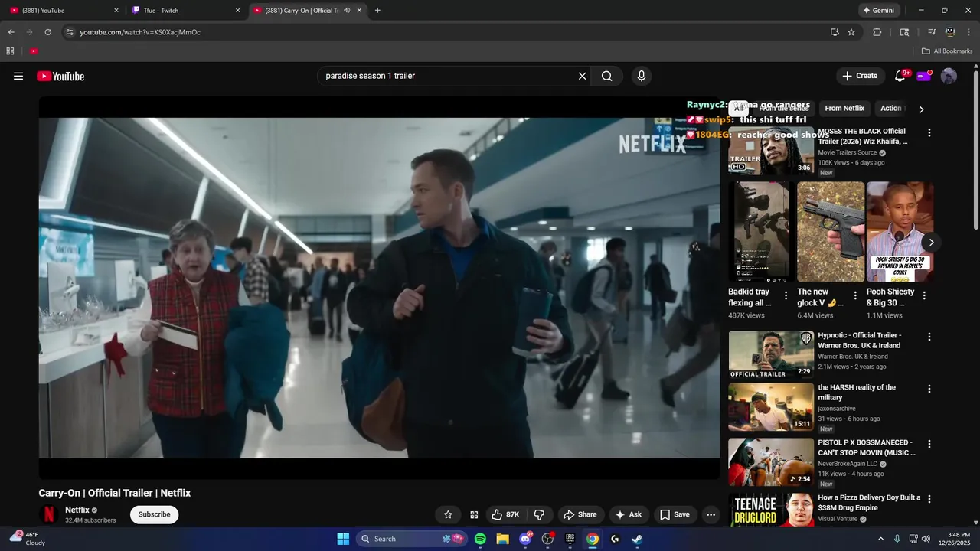980x551 pixels.
Task: Open Epic Games from the taskbar
Action: pyautogui.click(x=570, y=539)
